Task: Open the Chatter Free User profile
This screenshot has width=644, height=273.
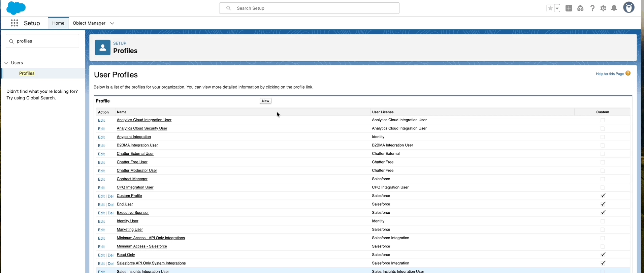Action: pyautogui.click(x=132, y=162)
